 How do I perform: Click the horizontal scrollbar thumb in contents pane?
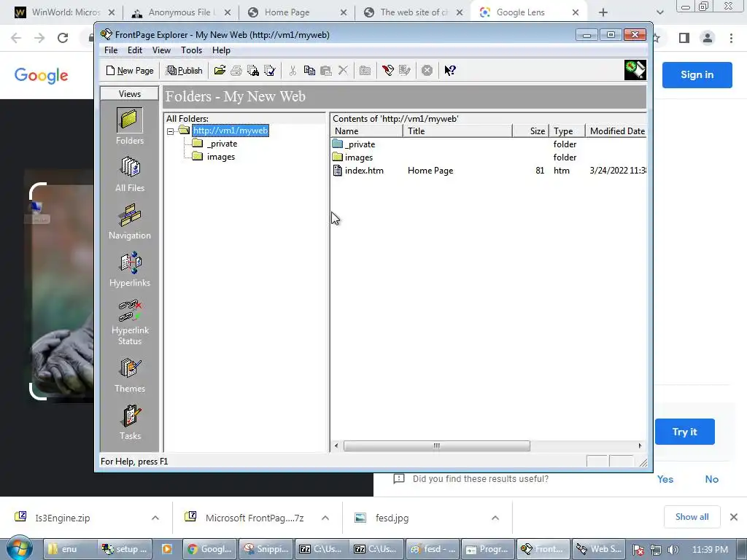point(436,446)
